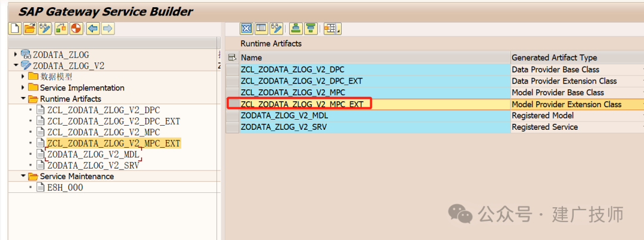Click the Name column header

375,57
